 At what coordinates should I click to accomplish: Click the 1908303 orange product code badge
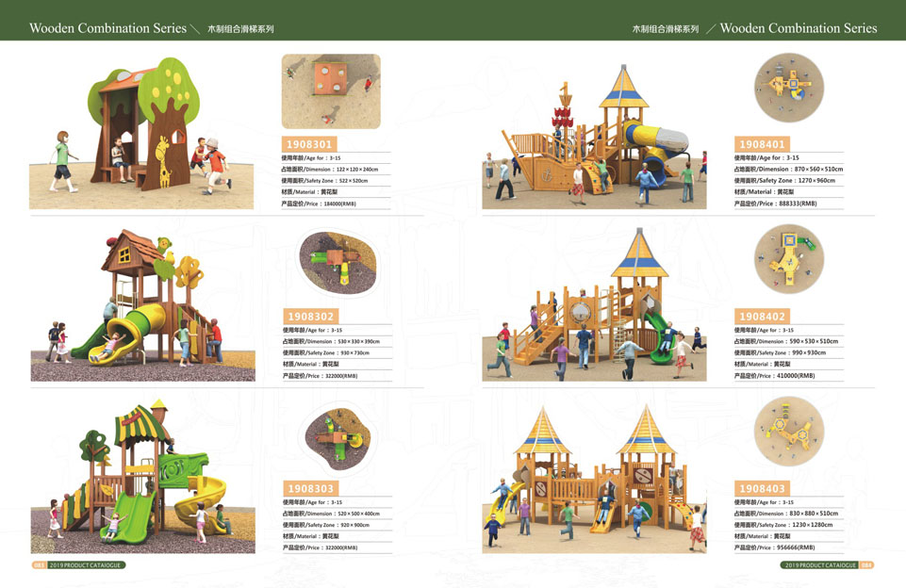point(311,489)
